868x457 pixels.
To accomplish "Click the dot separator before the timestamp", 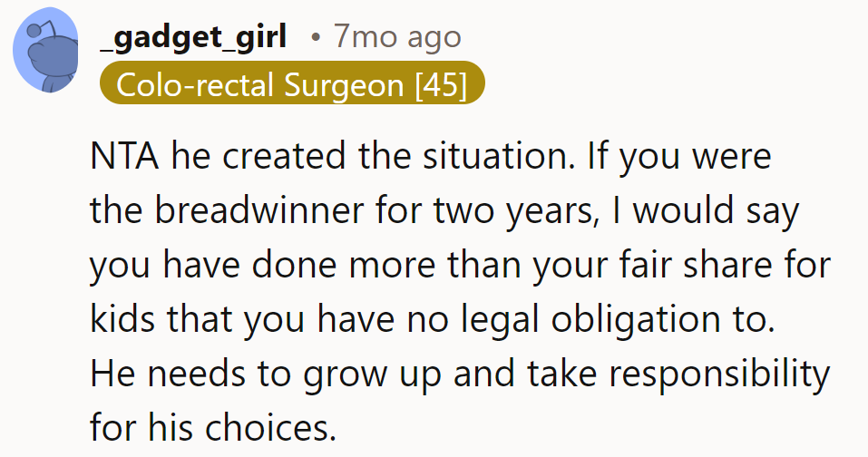I will coord(314,38).
